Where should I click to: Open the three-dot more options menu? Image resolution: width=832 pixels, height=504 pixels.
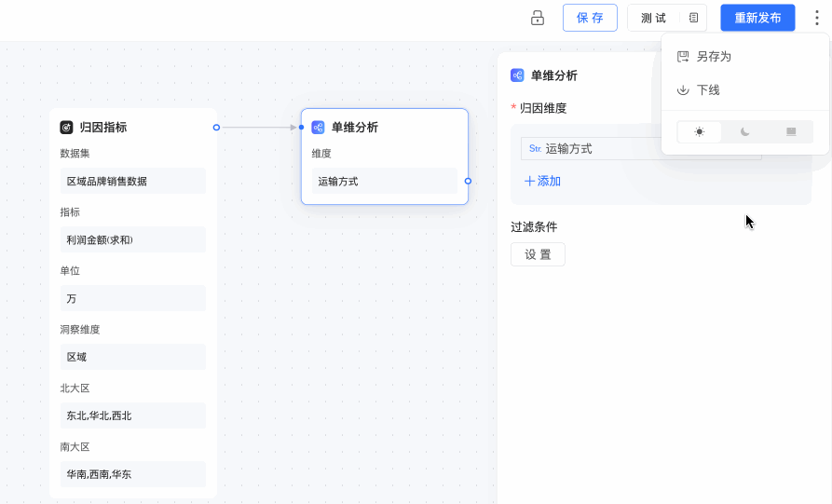(816, 18)
